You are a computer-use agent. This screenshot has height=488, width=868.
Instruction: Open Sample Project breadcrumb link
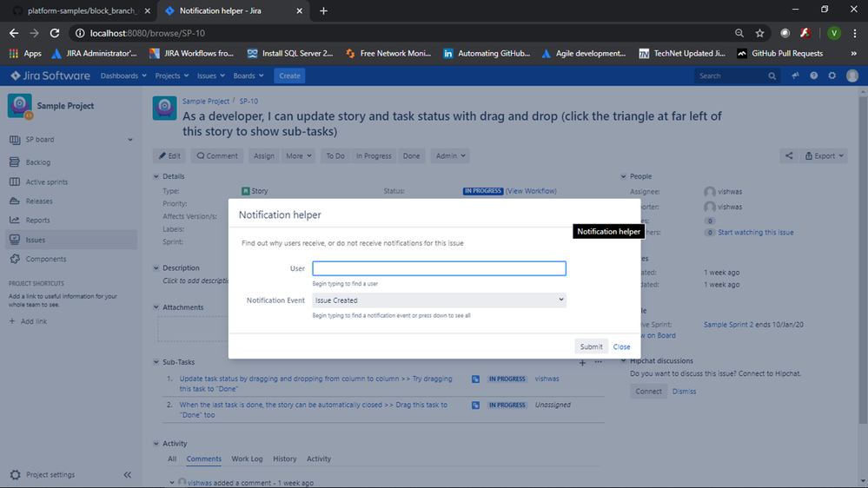(x=205, y=102)
